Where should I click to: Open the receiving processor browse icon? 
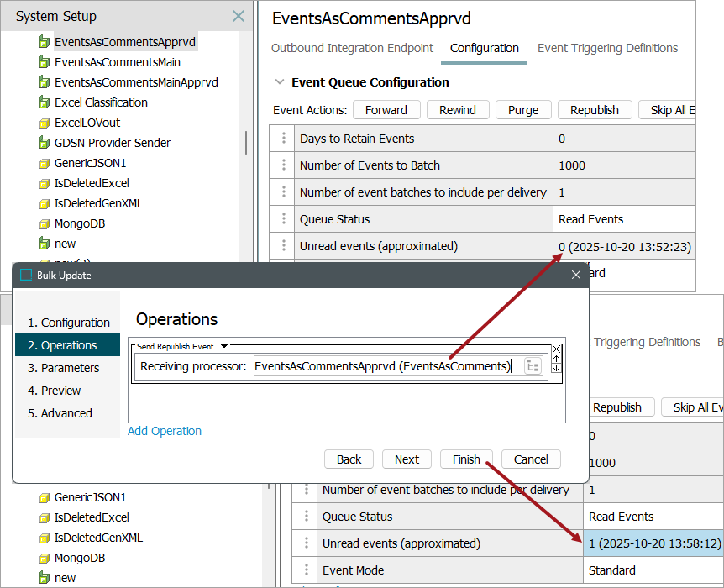533,366
